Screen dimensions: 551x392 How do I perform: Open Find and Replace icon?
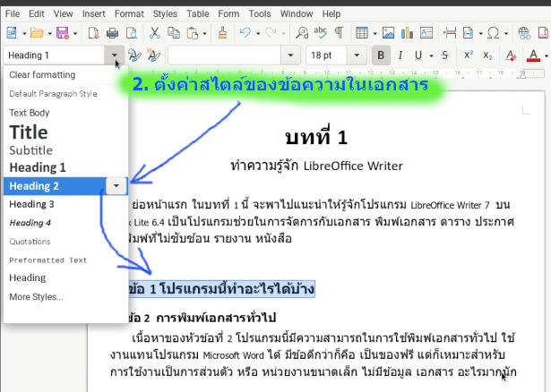pyautogui.click(x=302, y=33)
